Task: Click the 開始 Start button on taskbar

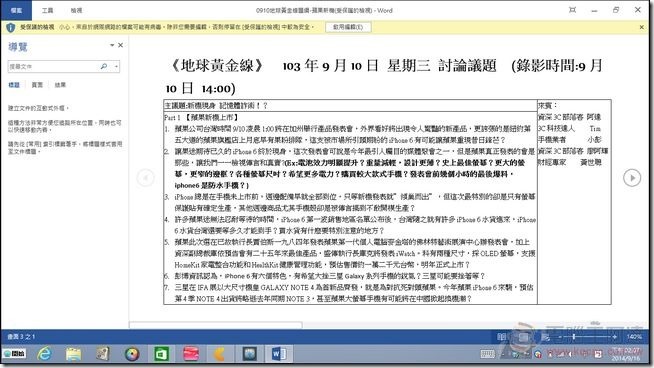Action: coord(14,354)
